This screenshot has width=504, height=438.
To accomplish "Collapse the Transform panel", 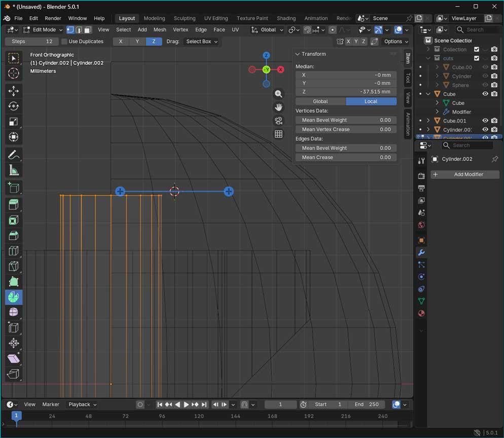I will coord(298,54).
